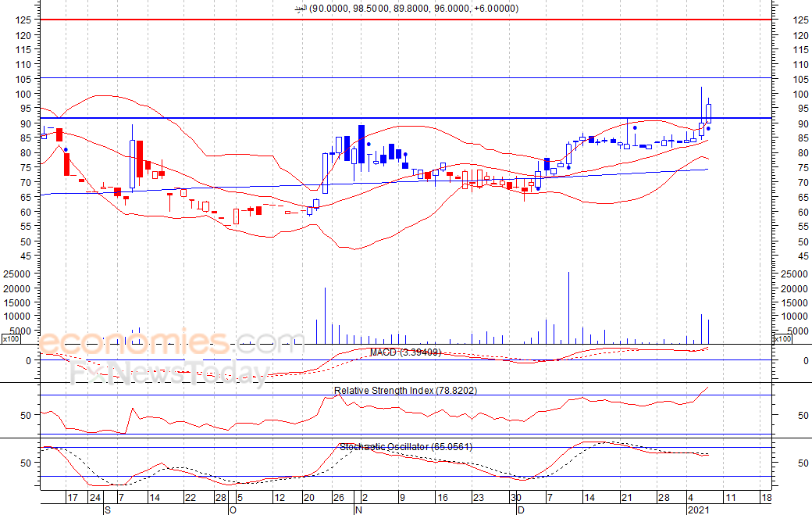Click the last white candlestick near 96
Screen dimensions: 812x515
(x=708, y=113)
